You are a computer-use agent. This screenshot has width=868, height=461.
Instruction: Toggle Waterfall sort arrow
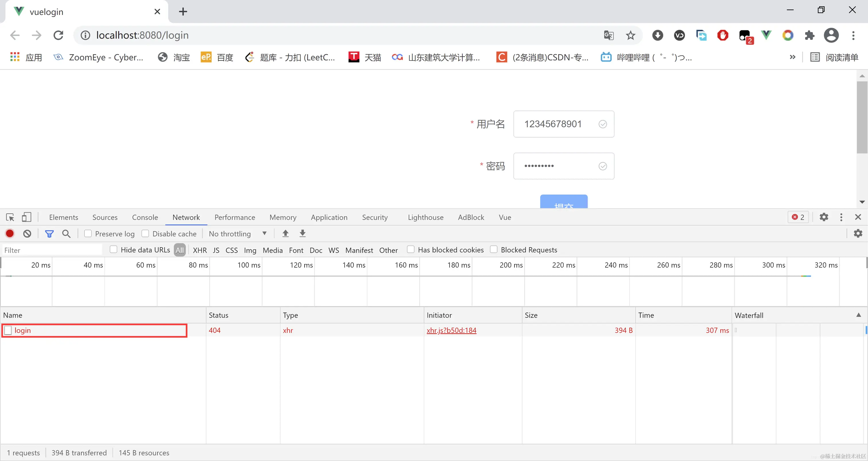[x=858, y=315]
